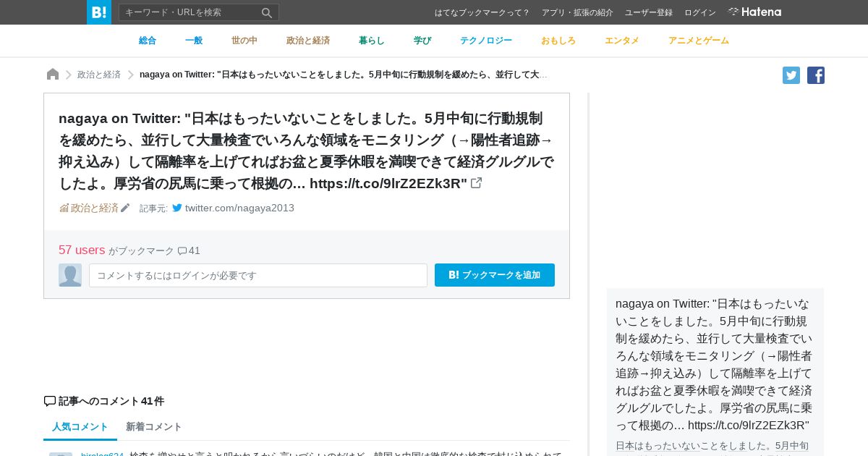868x456 pixels.
Task: Click breadcrumb current page title text
Action: (344, 75)
